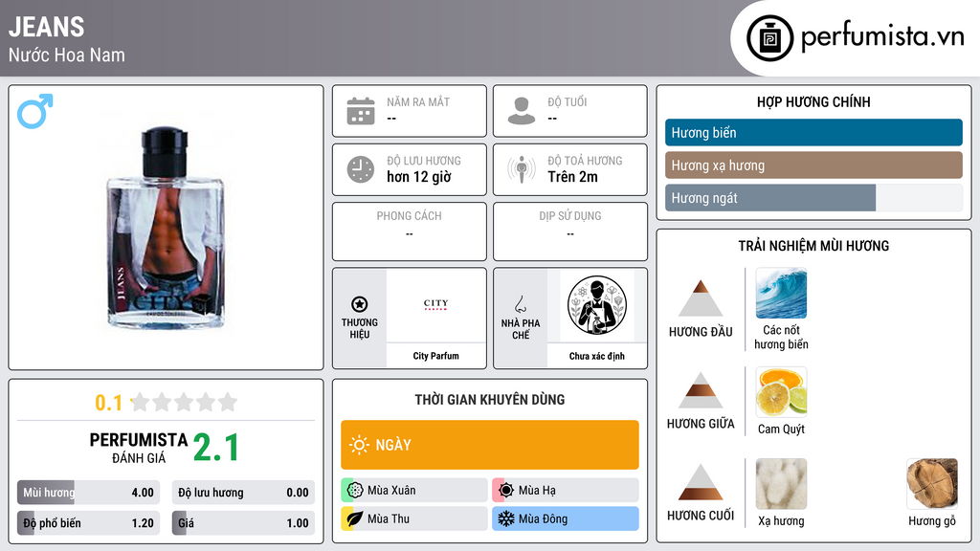This screenshot has height=551, width=980.
Task: Click the perfumista.vn bottle logo
Action: tap(770, 38)
